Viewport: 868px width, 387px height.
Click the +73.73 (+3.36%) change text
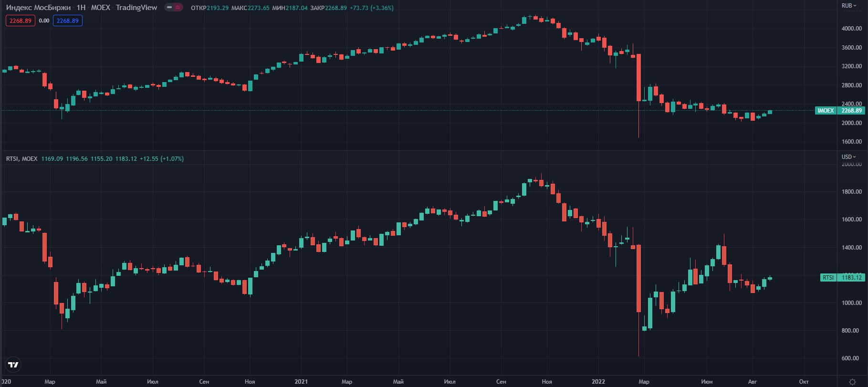click(372, 8)
